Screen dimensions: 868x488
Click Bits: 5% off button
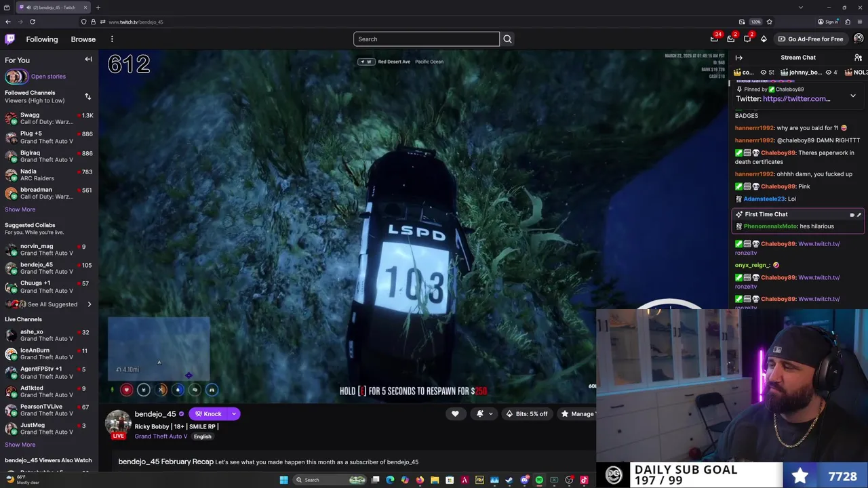[527, 413]
